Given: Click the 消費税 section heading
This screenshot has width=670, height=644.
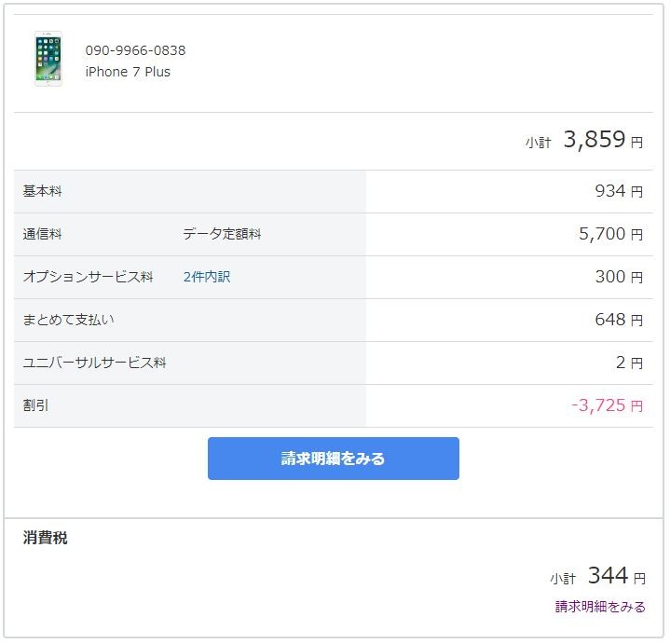Looking at the screenshot, I should pos(46,538).
